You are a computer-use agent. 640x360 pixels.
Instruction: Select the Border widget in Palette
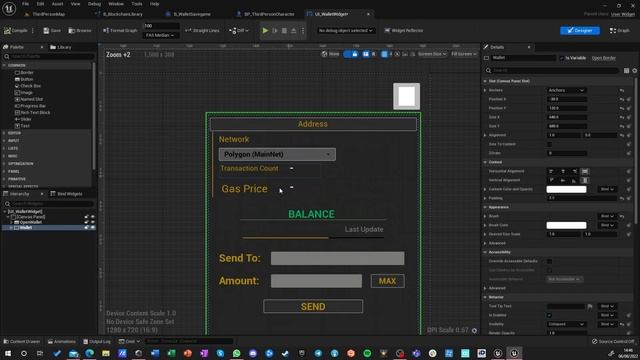coord(24,73)
